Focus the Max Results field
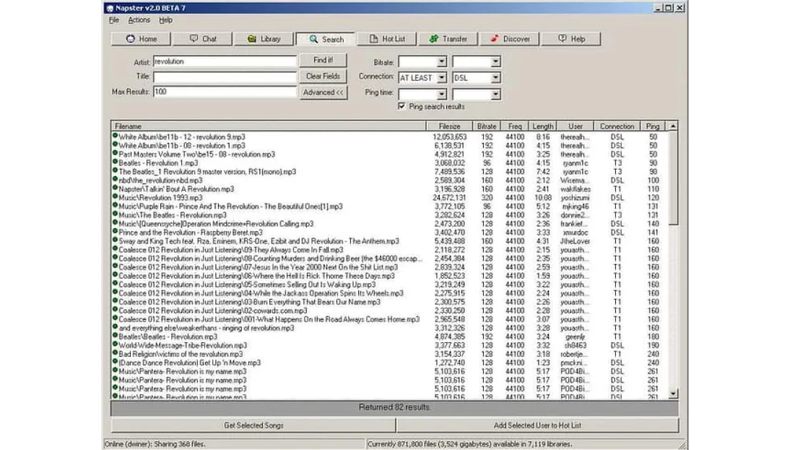The height and width of the screenshot is (450, 800). pos(224,92)
